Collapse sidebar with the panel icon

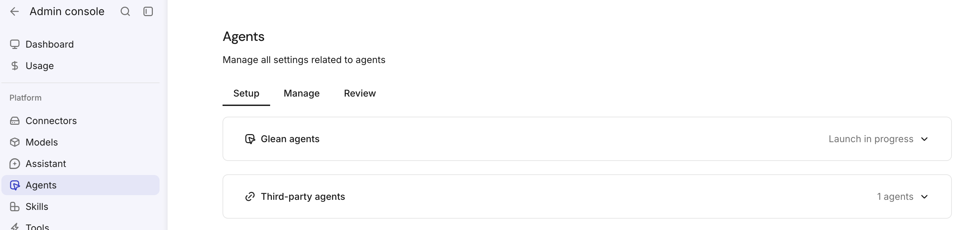[x=148, y=11]
